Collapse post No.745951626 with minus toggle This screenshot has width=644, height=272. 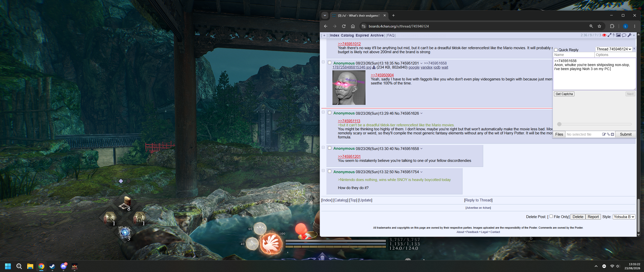pos(323,112)
